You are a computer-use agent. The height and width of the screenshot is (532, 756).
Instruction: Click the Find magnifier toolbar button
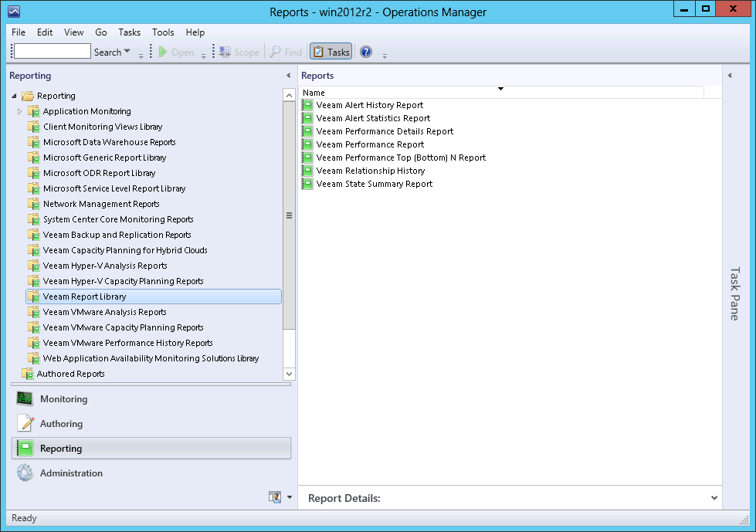click(x=286, y=52)
